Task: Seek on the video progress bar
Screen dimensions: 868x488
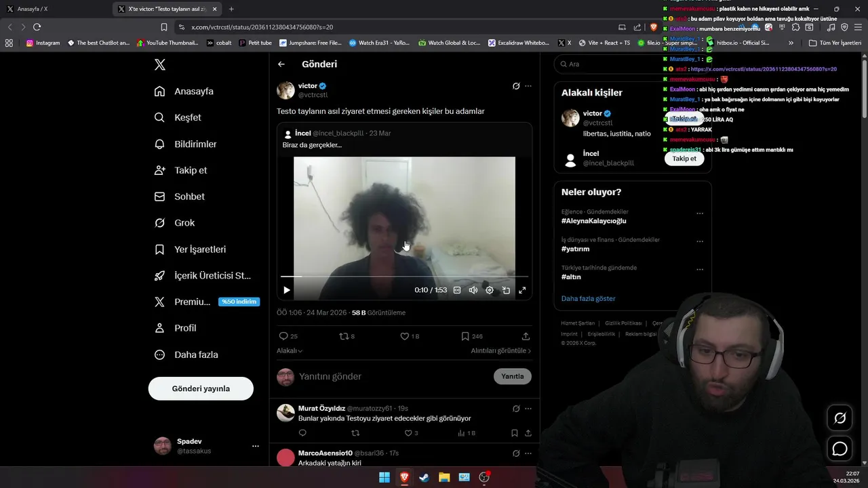Action: 404,277
